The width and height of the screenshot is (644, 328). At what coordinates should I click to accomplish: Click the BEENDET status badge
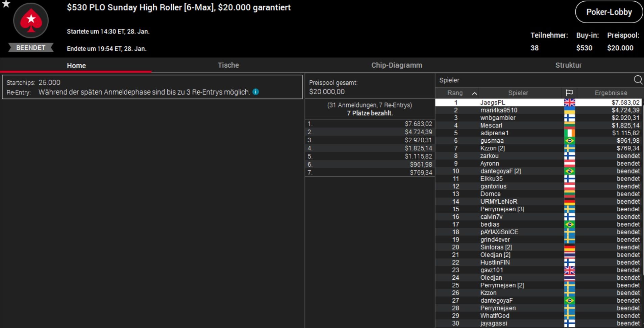coord(31,48)
